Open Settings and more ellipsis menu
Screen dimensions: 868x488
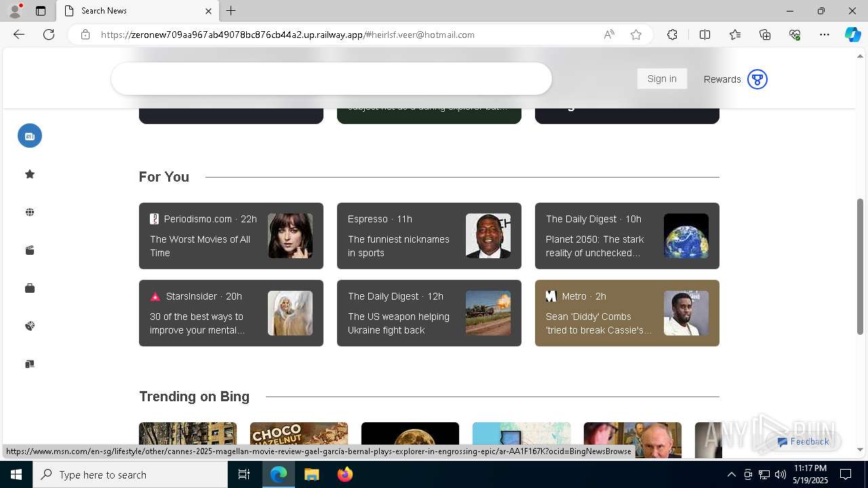(825, 35)
